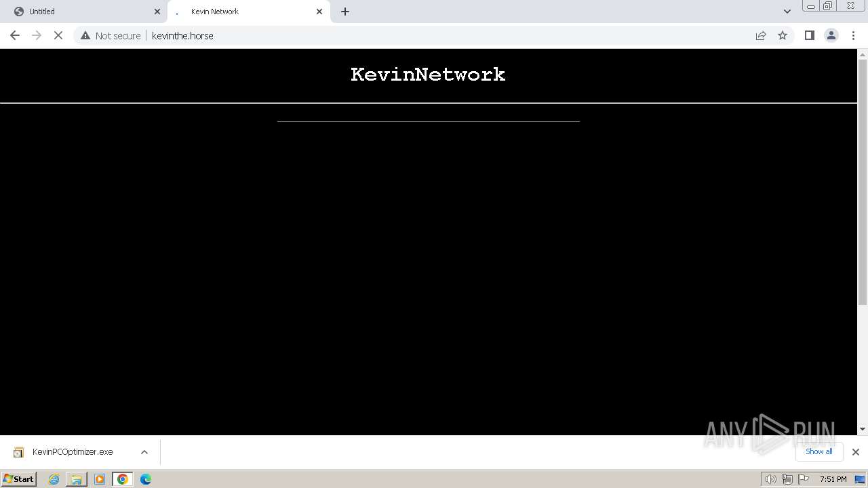This screenshot has width=868, height=488.
Task: Open the Chrome three-dot menu
Action: [x=853, y=35]
